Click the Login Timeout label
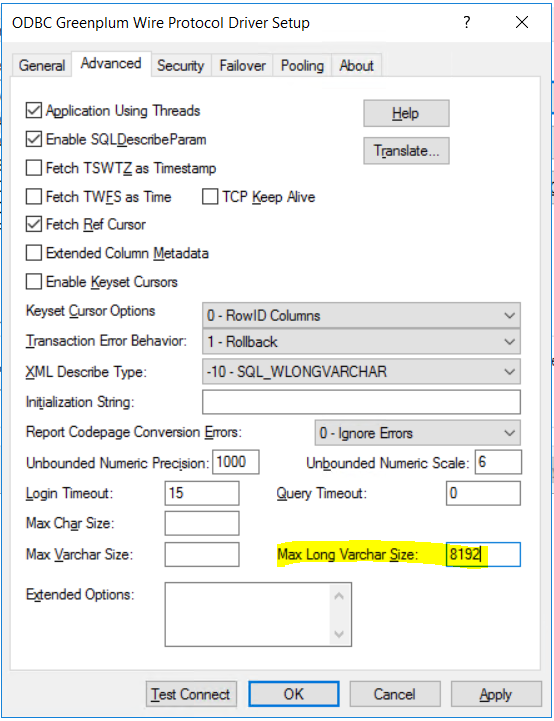This screenshot has height=721, width=554. coord(69,493)
